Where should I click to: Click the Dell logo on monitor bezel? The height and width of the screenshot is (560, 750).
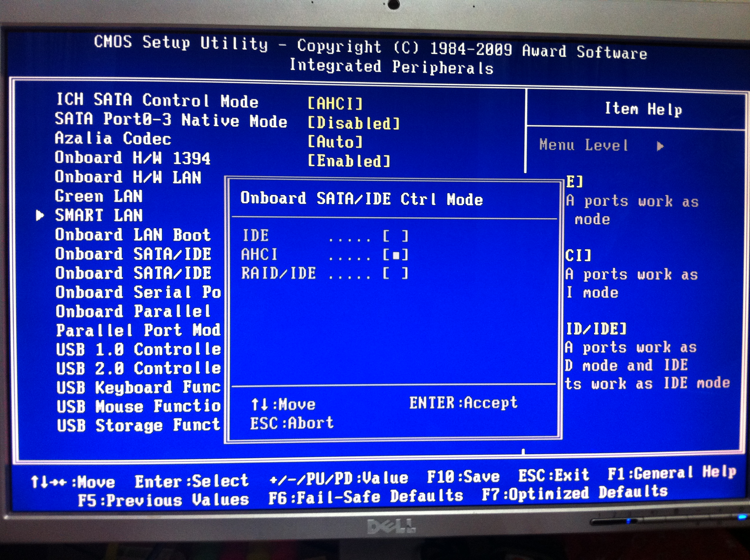click(391, 526)
